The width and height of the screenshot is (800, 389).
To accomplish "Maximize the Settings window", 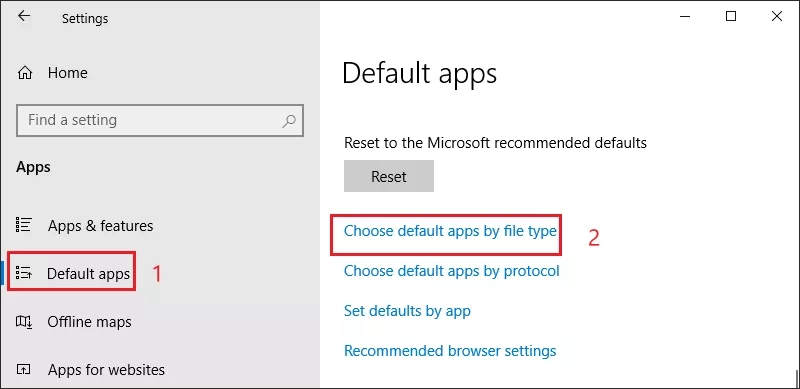I will click(x=731, y=16).
